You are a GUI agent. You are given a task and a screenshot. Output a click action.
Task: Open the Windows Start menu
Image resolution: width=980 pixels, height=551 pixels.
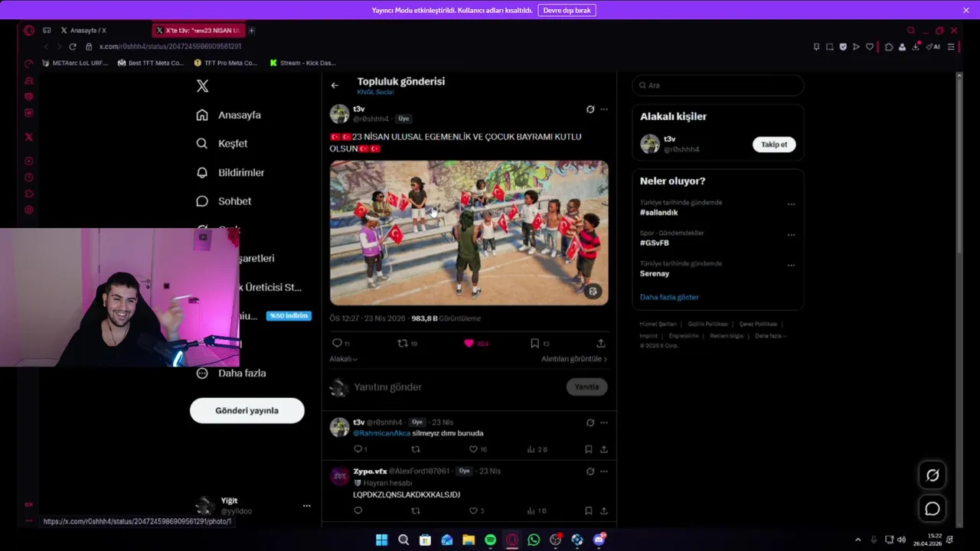pos(381,540)
